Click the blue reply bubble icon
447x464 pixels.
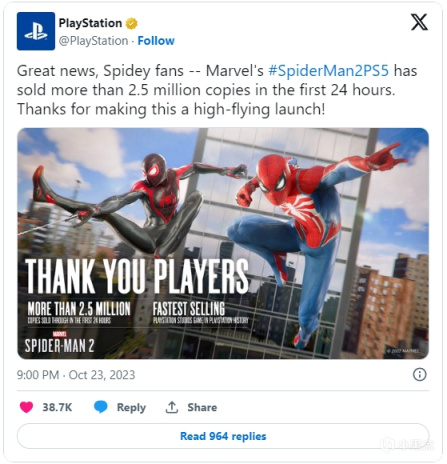(101, 407)
